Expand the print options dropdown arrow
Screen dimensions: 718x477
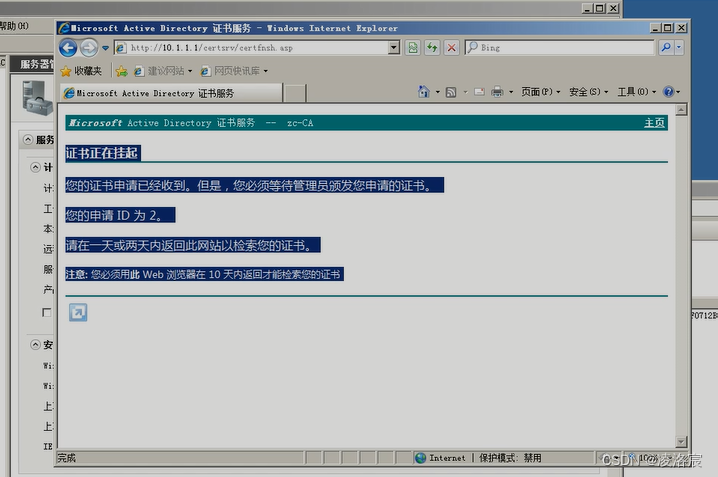(511, 92)
